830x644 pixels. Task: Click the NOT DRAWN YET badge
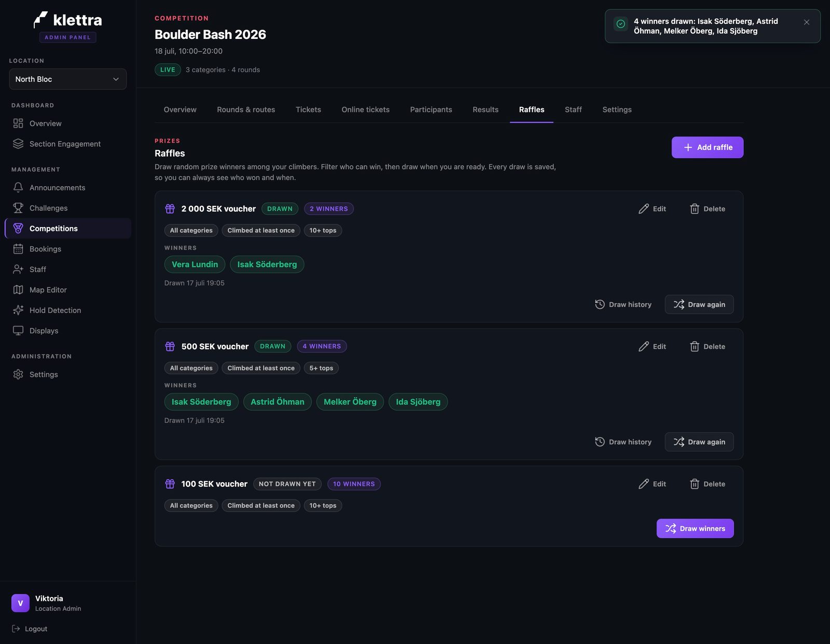287,484
